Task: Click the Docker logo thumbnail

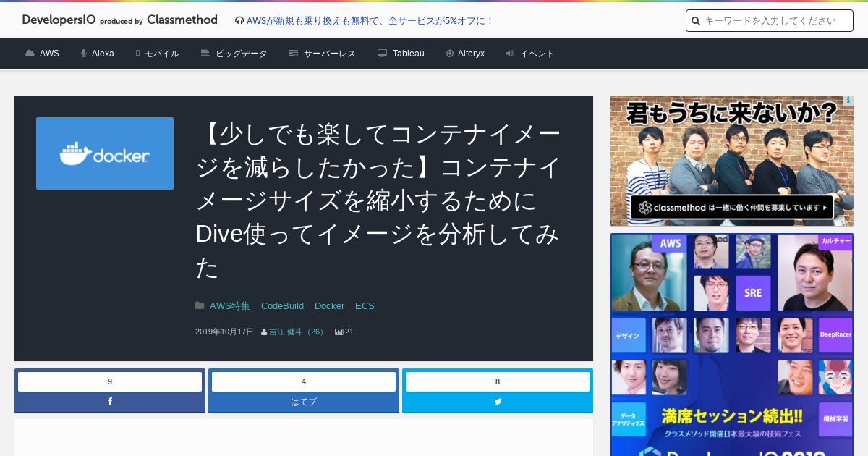Action: click(x=105, y=153)
